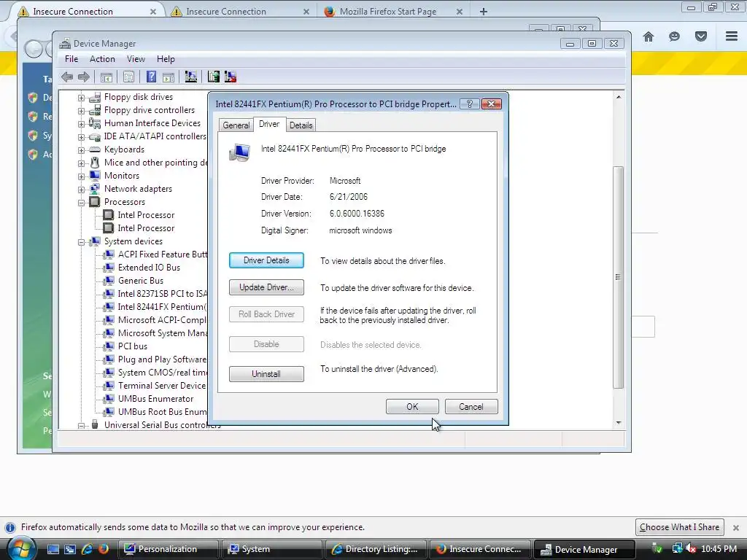
Task: Confirm the dialog with OK
Action: (412, 407)
